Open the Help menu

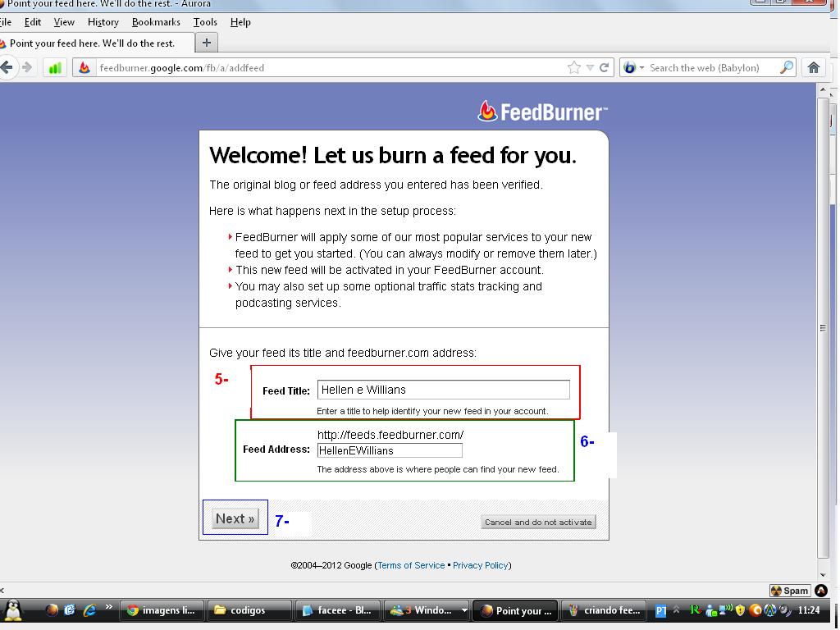click(x=240, y=22)
